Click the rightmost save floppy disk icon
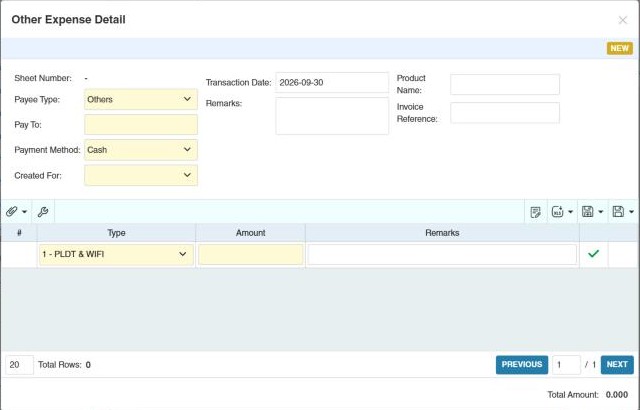This screenshot has height=410, width=640. (618, 211)
